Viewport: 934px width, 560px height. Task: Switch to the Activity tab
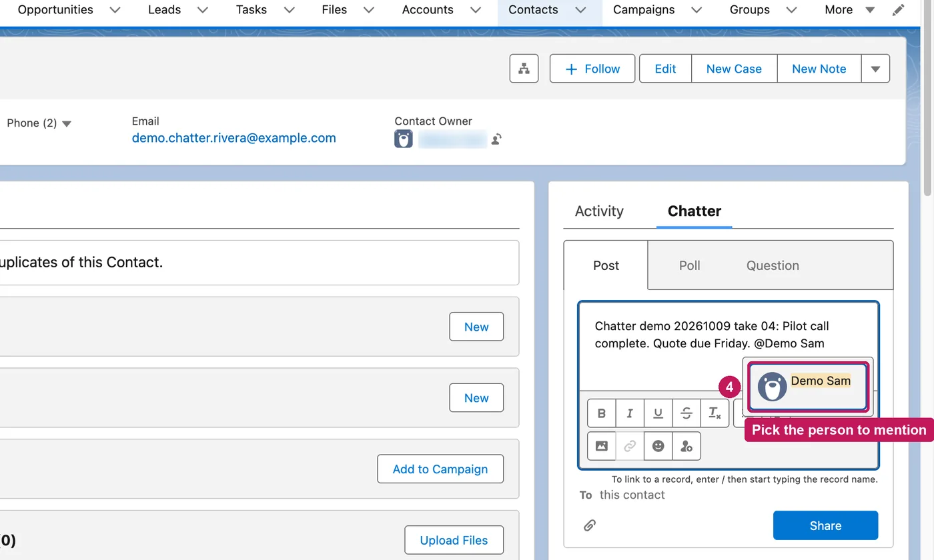click(599, 211)
